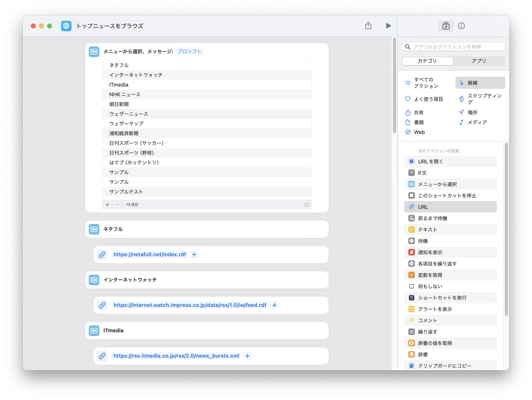Switch to the アプリ tab
This screenshot has height=400, width=532.
479,61
